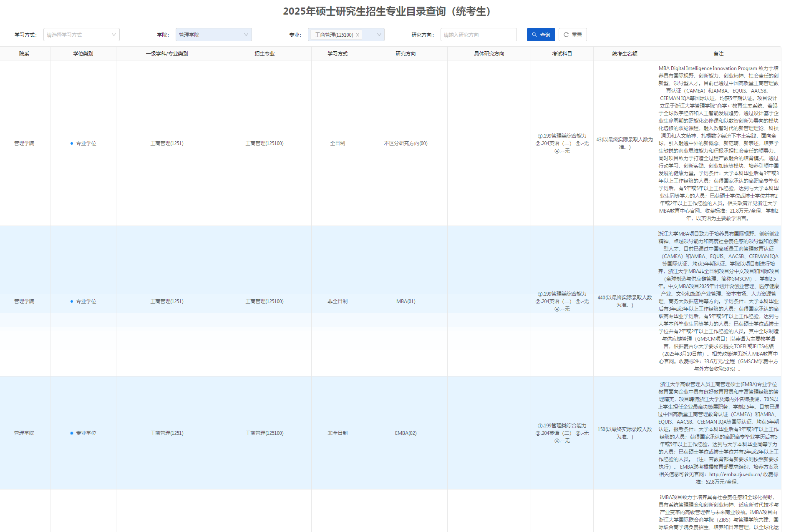786x532 pixels.
Task: Click the 统考生名额 column header
Action: point(625,54)
